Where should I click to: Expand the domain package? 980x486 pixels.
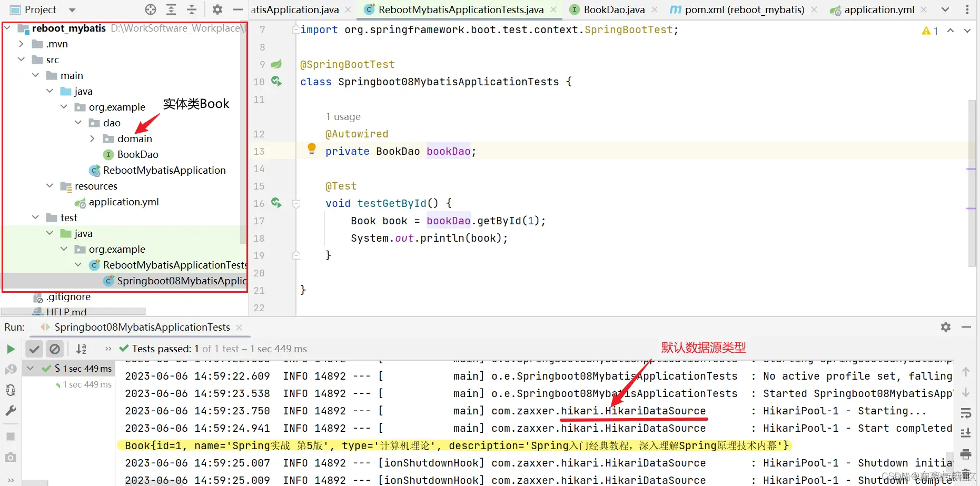pyautogui.click(x=92, y=138)
